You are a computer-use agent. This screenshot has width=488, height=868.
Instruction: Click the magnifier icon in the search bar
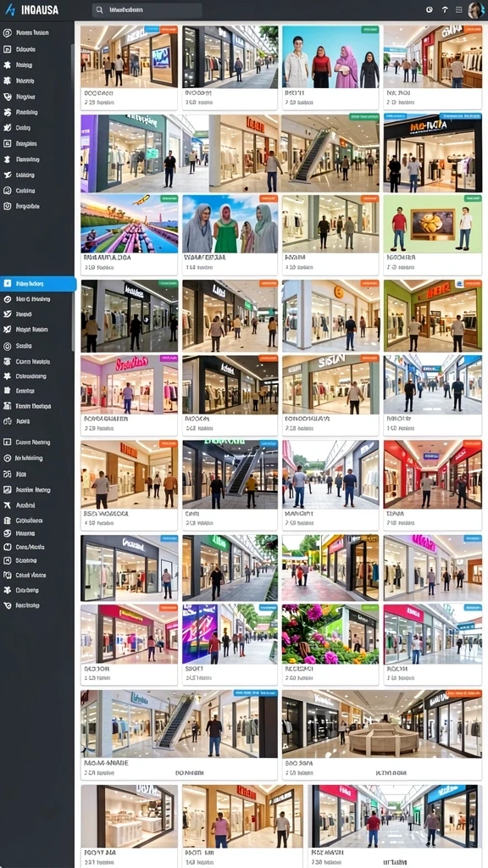(x=99, y=10)
